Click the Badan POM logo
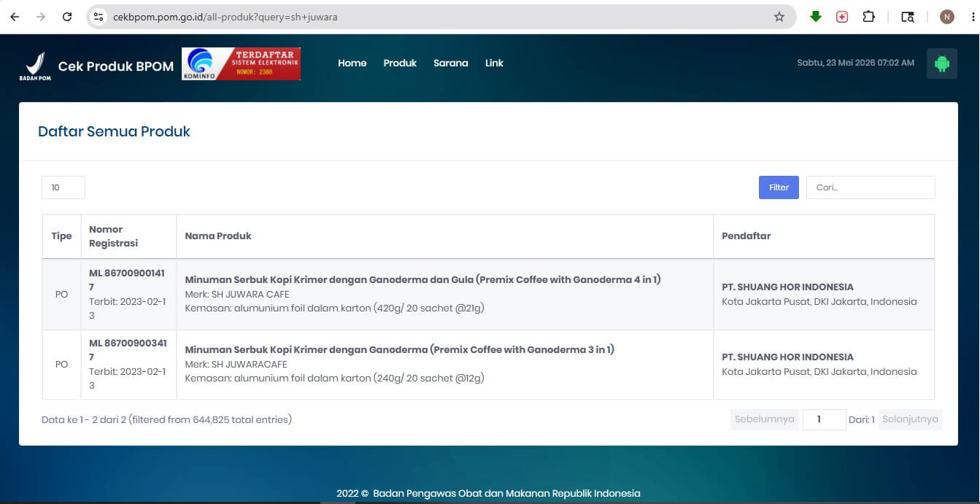980x504 pixels. point(35,66)
